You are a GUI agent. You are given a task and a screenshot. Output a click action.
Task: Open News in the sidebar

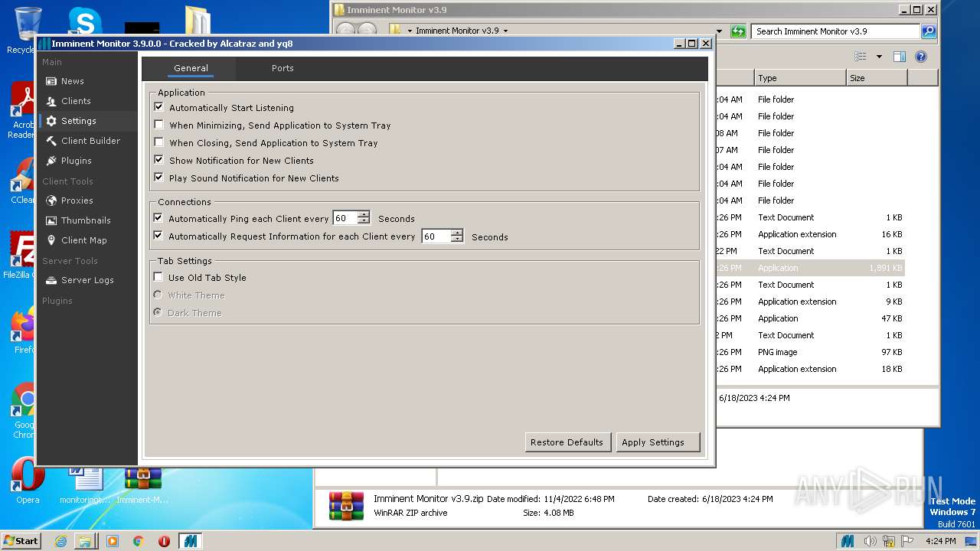[73, 81]
